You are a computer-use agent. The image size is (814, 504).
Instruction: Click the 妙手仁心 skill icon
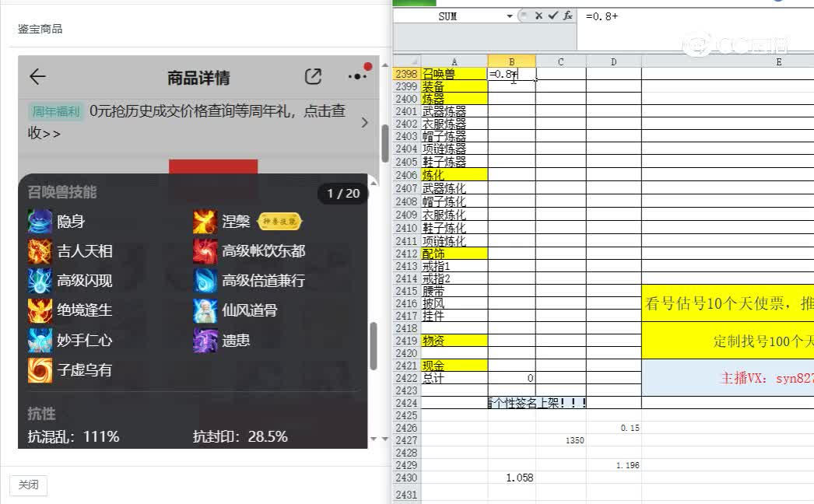tap(38, 341)
